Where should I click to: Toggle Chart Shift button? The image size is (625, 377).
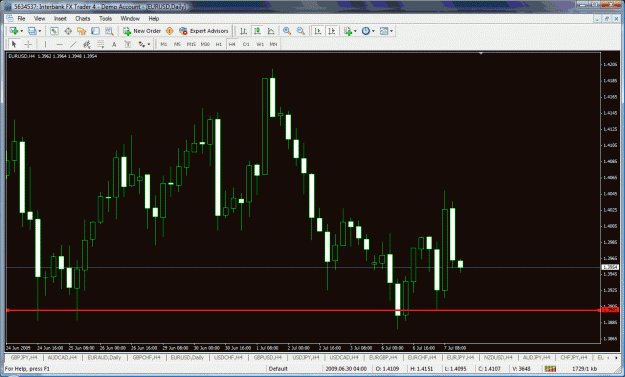click(x=331, y=31)
